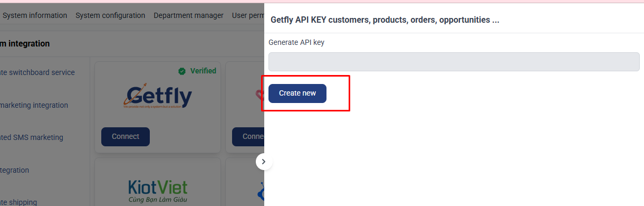Click the Getfly API KEY panel title
The height and width of the screenshot is (206, 644).
(x=385, y=20)
